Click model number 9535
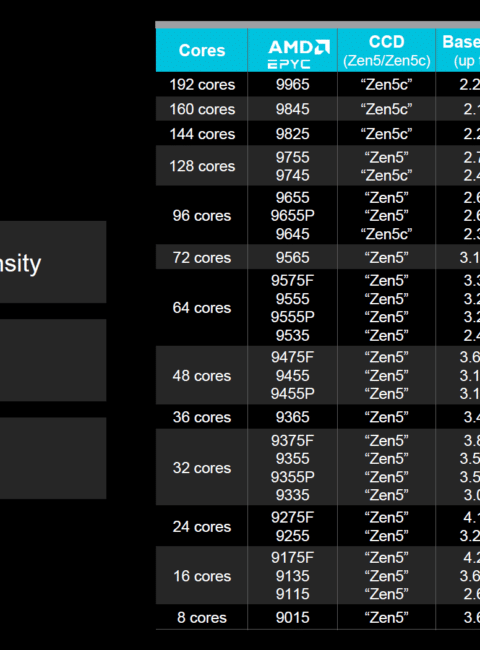This screenshot has height=650, width=480. (x=293, y=335)
